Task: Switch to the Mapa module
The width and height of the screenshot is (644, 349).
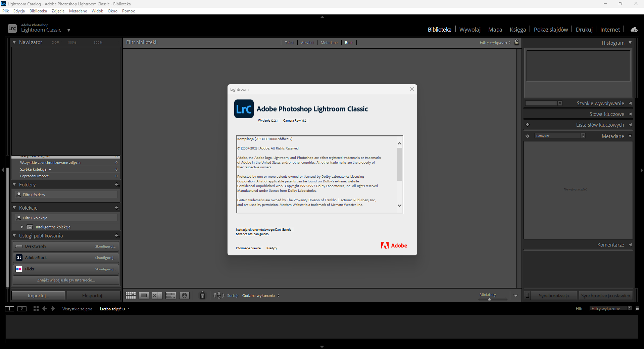Action: pos(495,30)
